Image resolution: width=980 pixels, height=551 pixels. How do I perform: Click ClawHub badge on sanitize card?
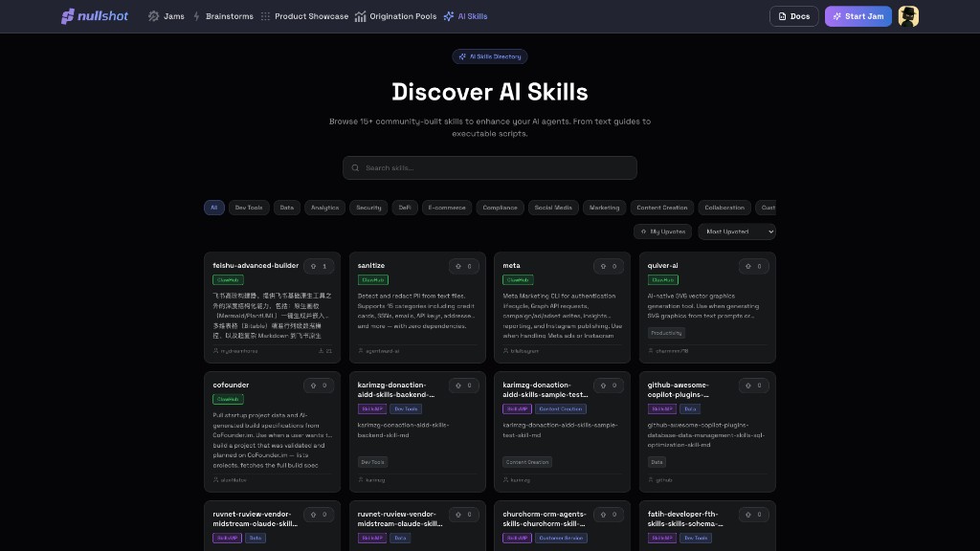[373, 280]
